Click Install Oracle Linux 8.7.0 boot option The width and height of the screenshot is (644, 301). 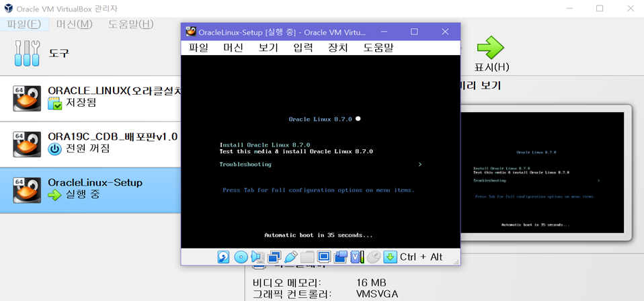[x=265, y=145]
